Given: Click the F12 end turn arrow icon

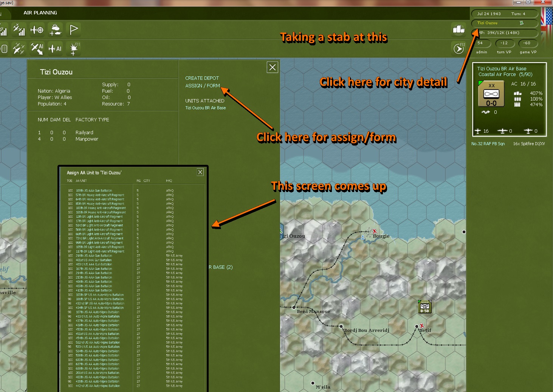Looking at the screenshot, I should (459, 48).
